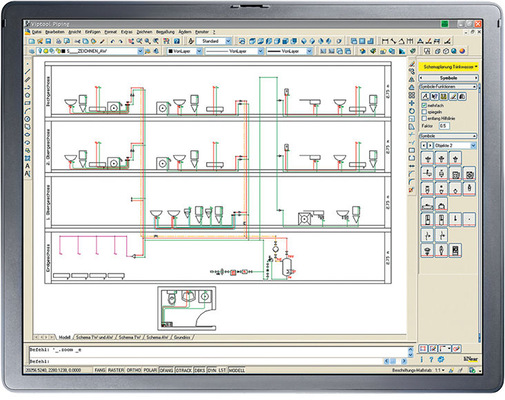This screenshot has width=505, height=400.
Task: Click the Cut scissors icon
Action: tap(77, 41)
